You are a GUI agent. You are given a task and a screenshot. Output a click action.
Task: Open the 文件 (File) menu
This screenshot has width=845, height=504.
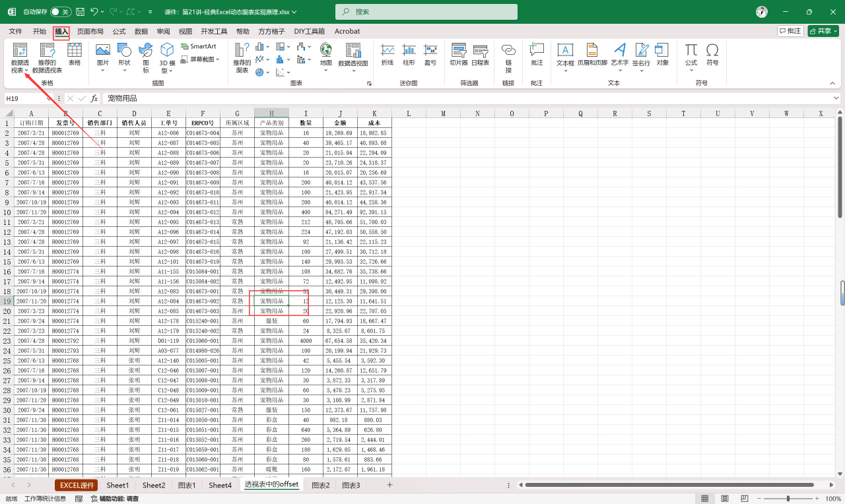[x=15, y=31]
